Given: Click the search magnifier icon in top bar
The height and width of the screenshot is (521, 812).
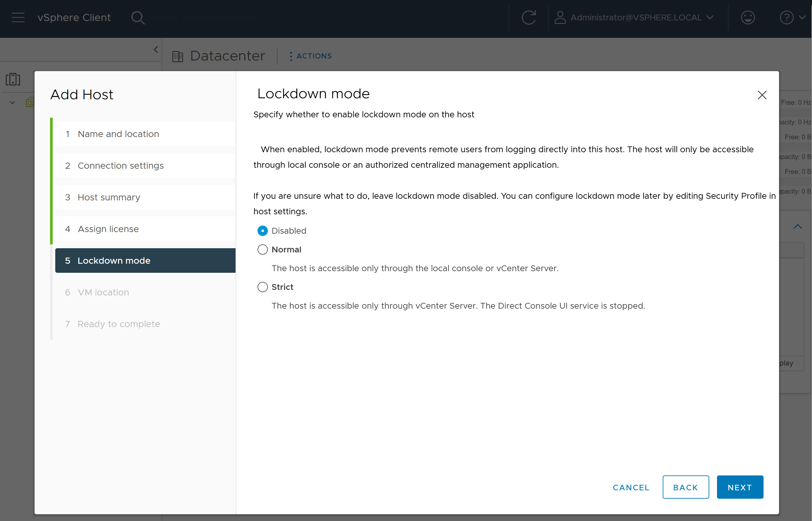Looking at the screenshot, I should pos(138,17).
